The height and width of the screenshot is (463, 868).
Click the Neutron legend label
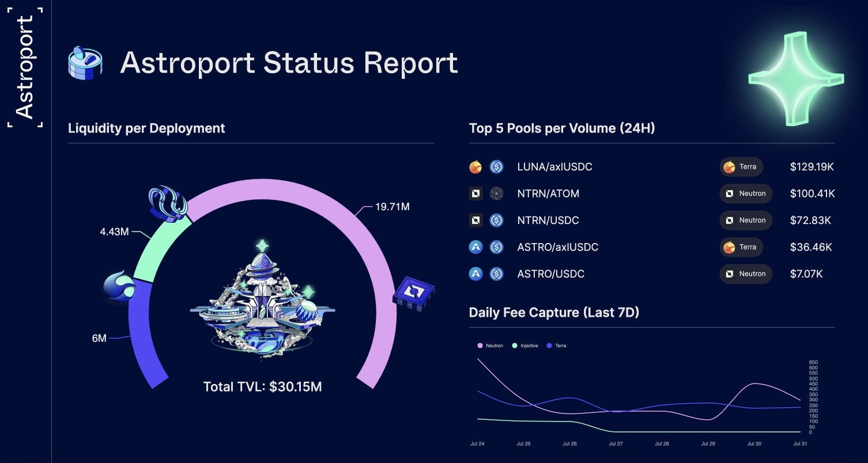[x=495, y=346]
